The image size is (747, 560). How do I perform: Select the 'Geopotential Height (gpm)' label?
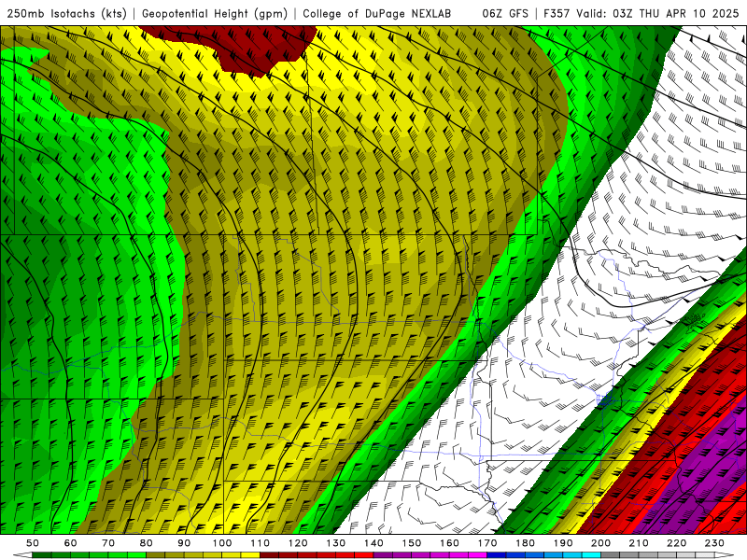point(215,13)
